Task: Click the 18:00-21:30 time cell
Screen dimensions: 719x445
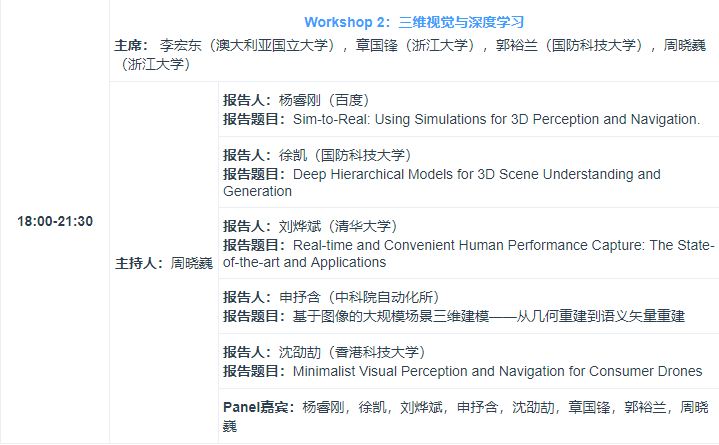Action: click(x=55, y=221)
